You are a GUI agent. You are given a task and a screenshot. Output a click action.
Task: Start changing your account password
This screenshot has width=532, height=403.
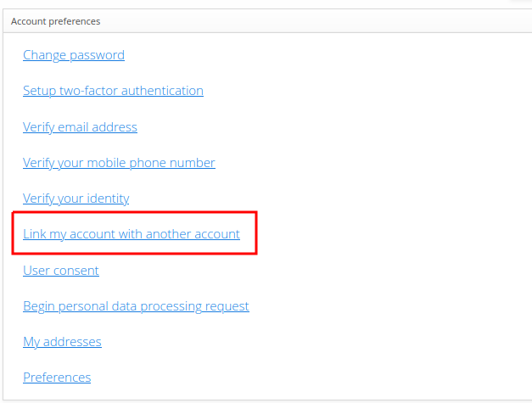74,55
